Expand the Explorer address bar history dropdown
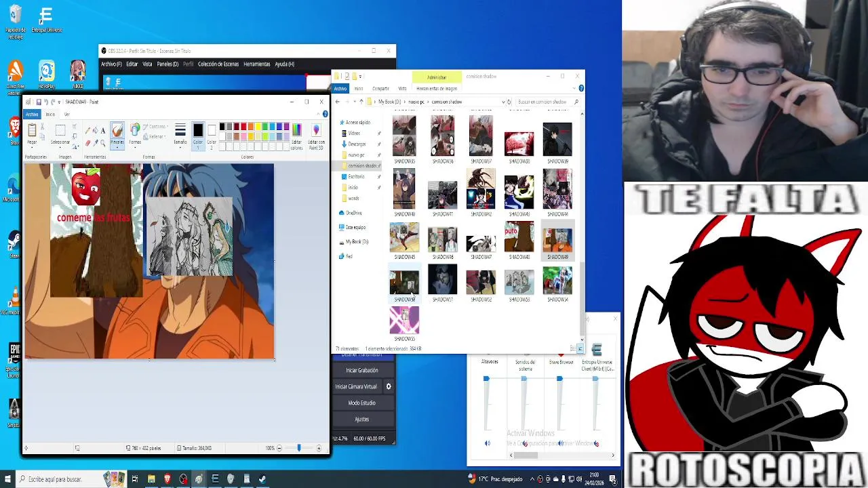868x488 pixels. coord(502,102)
